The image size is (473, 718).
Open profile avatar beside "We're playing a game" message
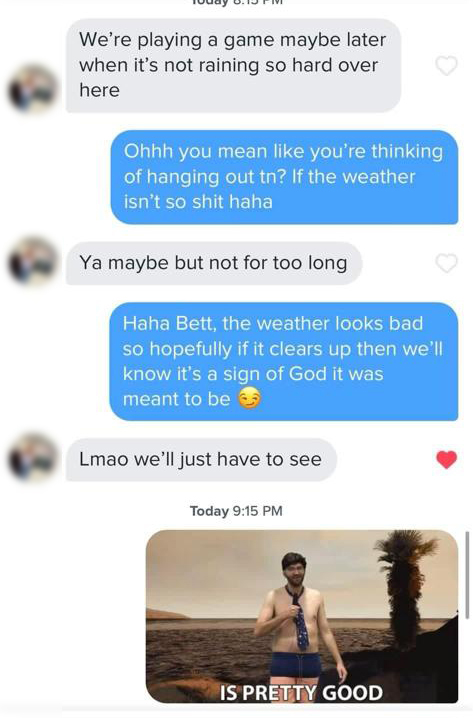(x=33, y=88)
